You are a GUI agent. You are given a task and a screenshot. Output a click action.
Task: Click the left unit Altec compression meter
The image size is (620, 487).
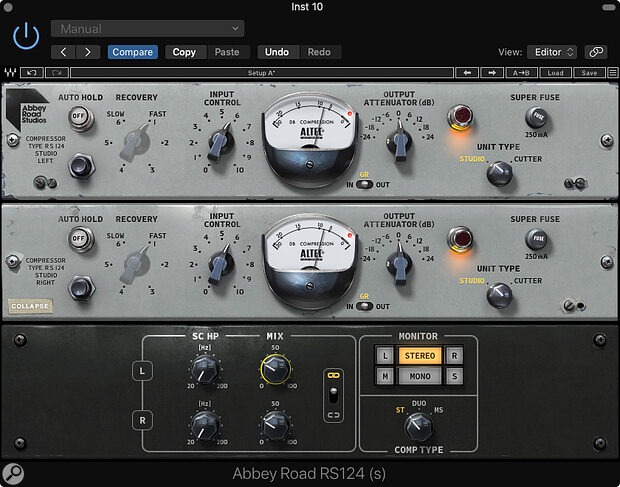[310, 140]
